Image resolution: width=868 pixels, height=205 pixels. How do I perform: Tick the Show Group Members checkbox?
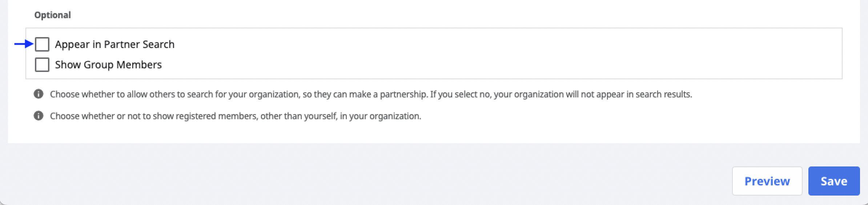pos(42,65)
